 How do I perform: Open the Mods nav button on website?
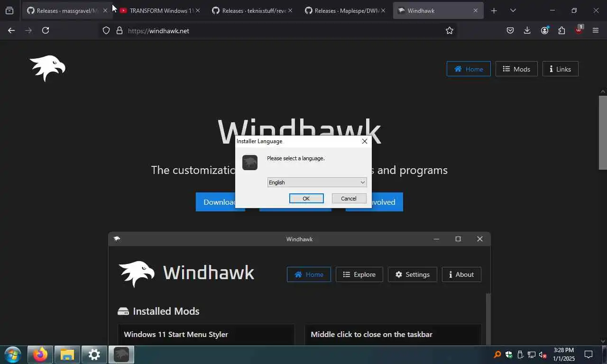tap(516, 69)
